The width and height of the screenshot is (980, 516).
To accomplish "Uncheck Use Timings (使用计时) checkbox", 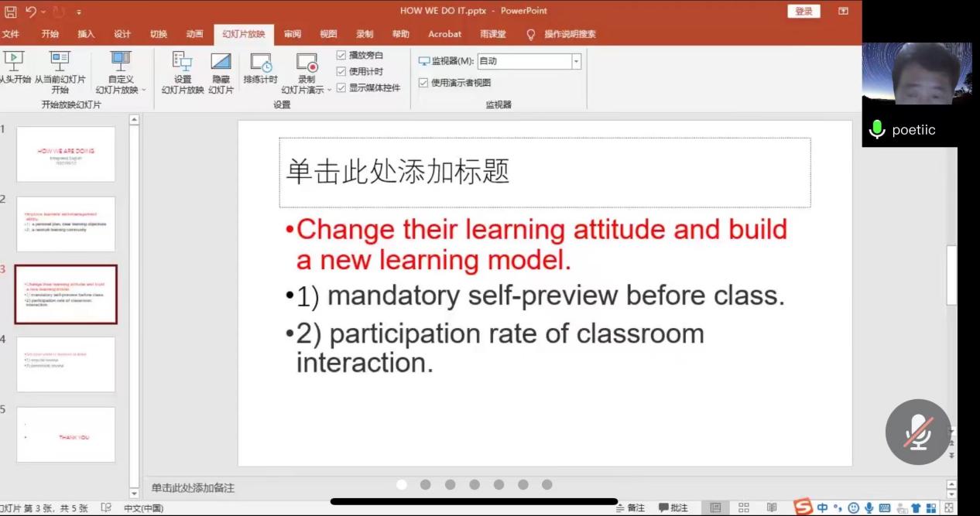I will pyautogui.click(x=341, y=72).
